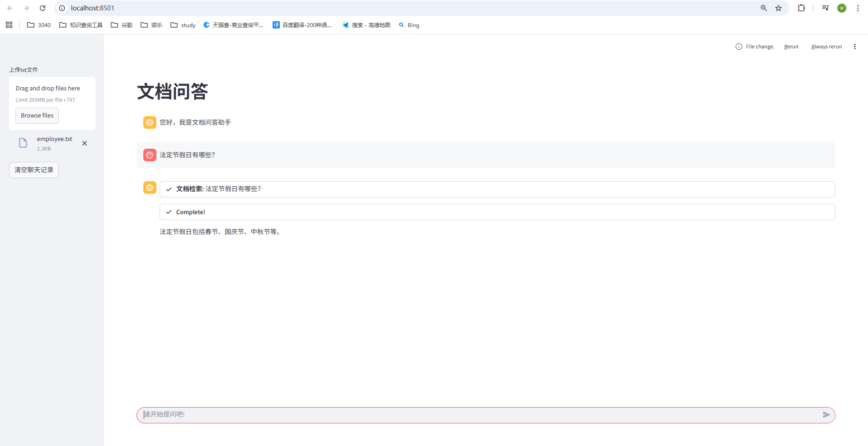Click the assistant avatar beside 文档检索
This screenshot has width=868, height=446.
[x=150, y=188]
